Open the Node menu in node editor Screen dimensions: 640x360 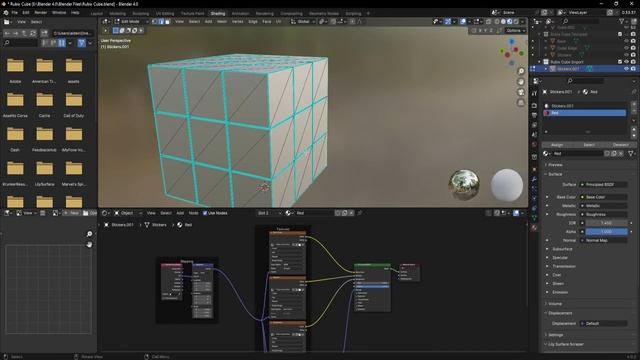(x=193, y=213)
